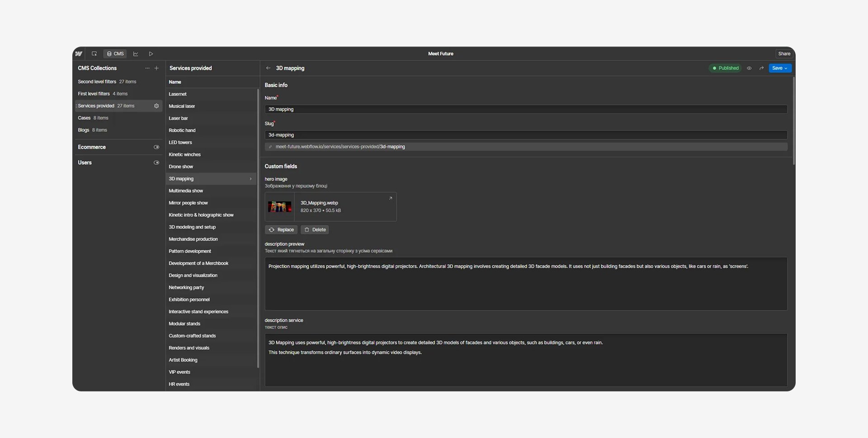Click the Name column header
The image size is (868, 438).
[x=175, y=82]
